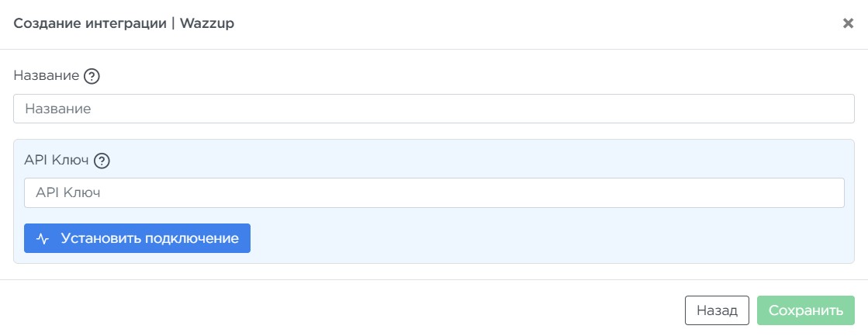Click the Установить подключение label text
Image resolution: width=868 pixels, height=336 pixels.
point(150,238)
